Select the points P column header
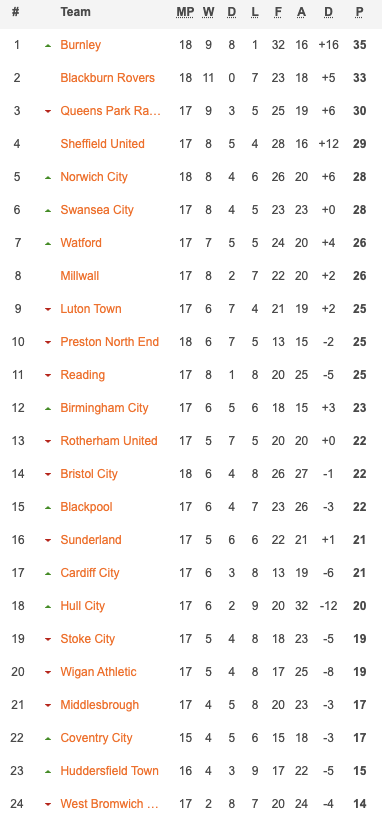This screenshot has height=818, width=382. (x=359, y=12)
